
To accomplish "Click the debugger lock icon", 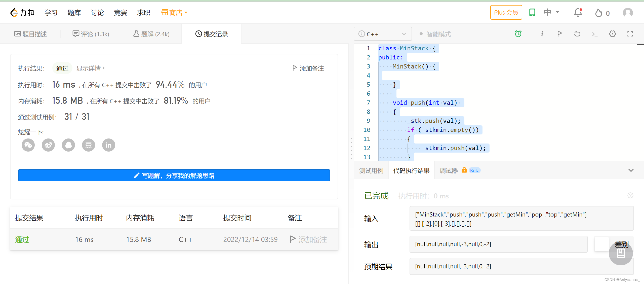I will click(x=464, y=170).
